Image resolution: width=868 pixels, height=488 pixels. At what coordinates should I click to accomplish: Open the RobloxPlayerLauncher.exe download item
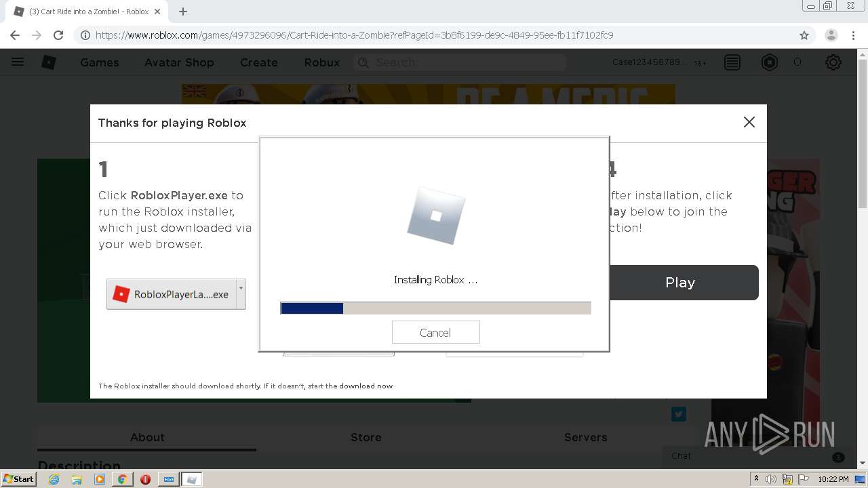pyautogui.click(x=172, y=294)
